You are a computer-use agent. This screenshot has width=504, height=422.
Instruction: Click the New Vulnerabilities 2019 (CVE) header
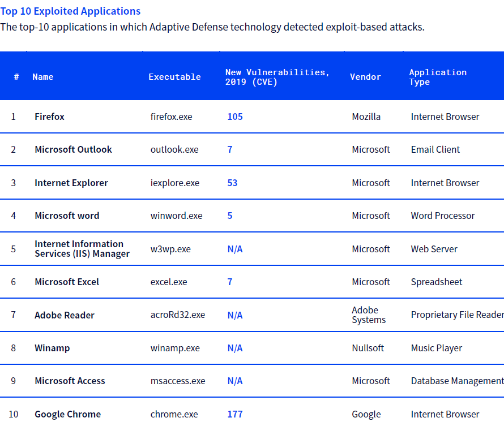point(277,77)
